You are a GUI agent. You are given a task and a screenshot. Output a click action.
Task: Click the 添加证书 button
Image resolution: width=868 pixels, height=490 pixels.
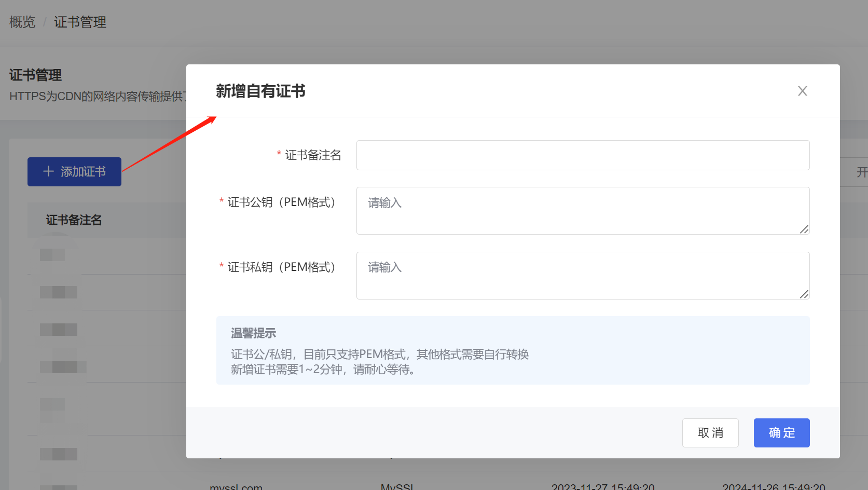coord(74,172)
